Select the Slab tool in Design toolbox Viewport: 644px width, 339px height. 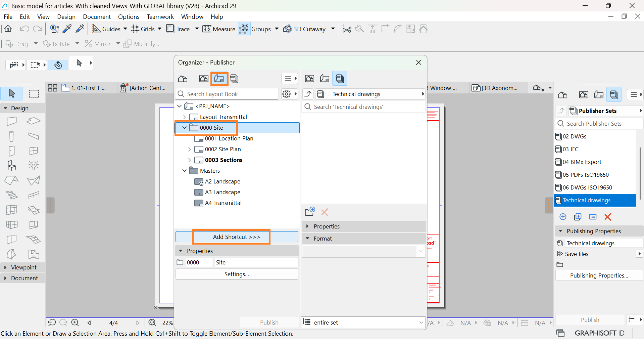point(34,121)
